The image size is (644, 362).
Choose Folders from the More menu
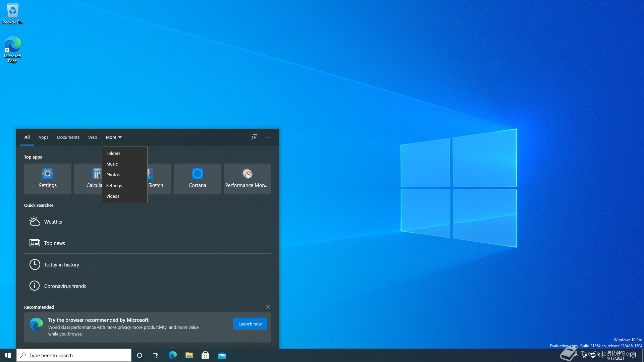point(125,153)
